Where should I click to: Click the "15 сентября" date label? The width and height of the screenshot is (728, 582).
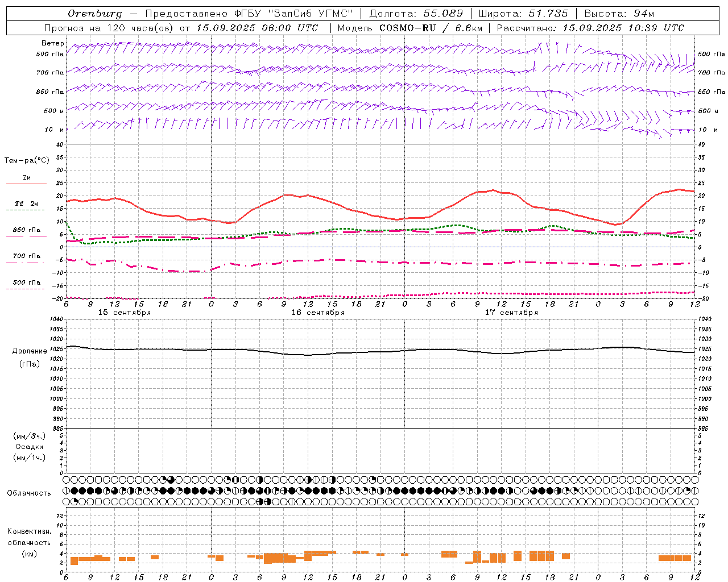point(124,313)
